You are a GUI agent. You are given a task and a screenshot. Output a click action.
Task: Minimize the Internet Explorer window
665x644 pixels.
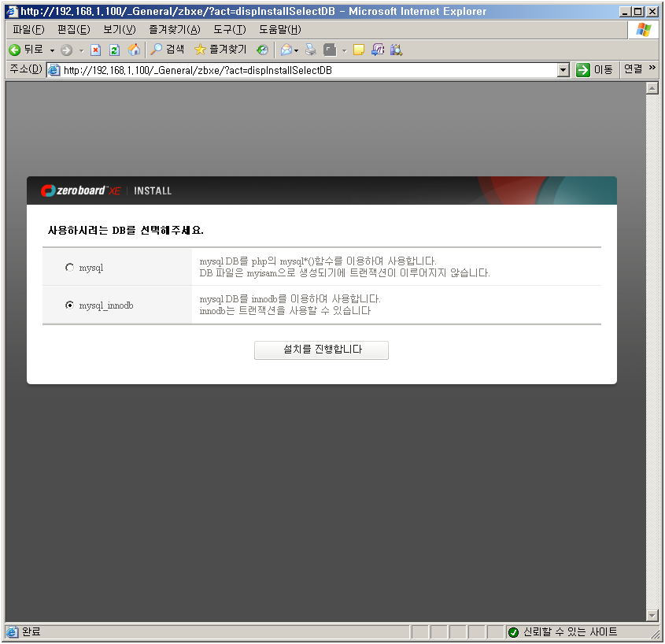coord(625,12)
